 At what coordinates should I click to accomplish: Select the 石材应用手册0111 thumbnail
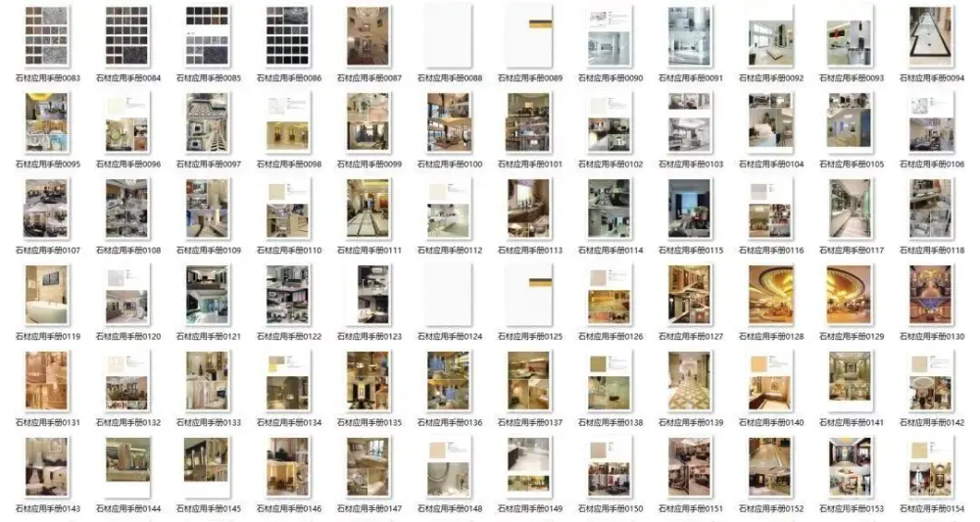(x=367, y=208)
